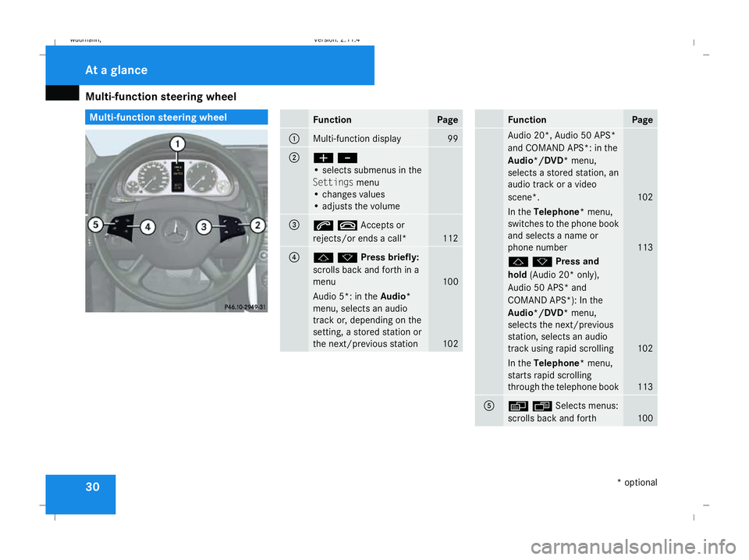Image resolution: width=749 pixels, height=560 pixels.
Task: Click down arrow icon beside Press briefly
Action: tap(347, 258)
